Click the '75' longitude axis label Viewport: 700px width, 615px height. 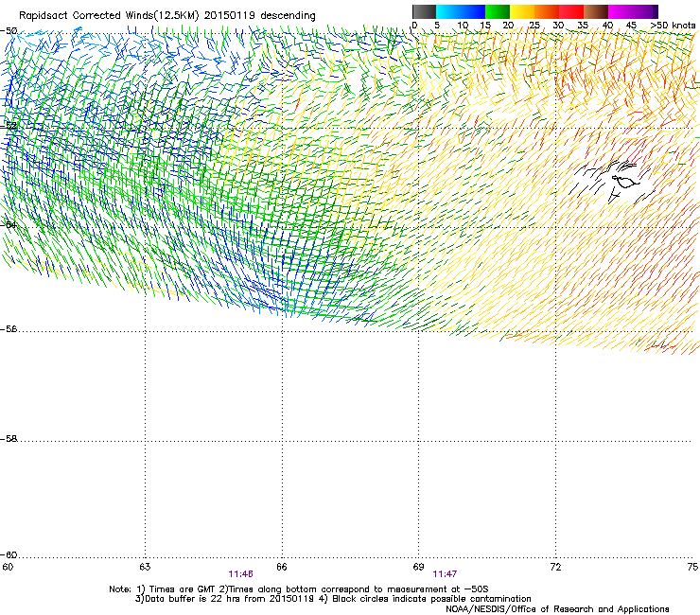tap(692, 567)
